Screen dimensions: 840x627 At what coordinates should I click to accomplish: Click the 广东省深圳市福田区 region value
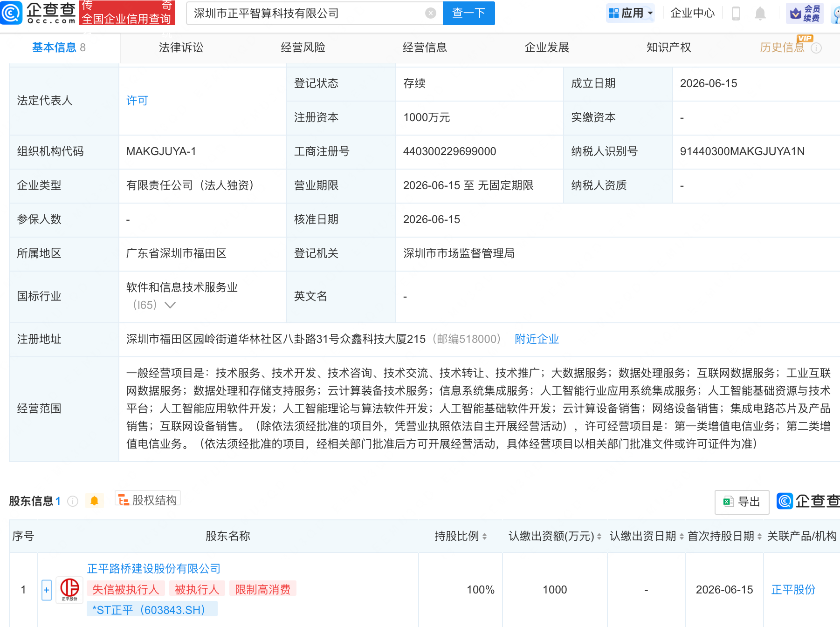click(176, 253)
